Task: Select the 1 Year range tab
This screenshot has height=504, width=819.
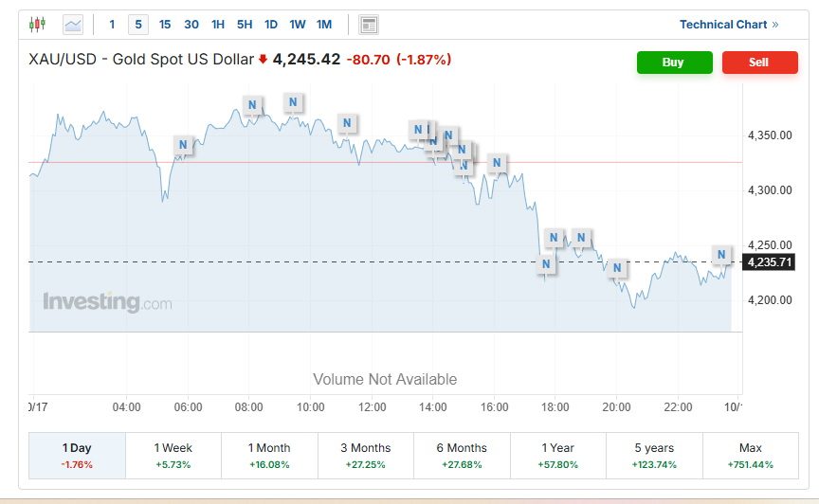Action: pyautogui.click(x=557, y=455)
